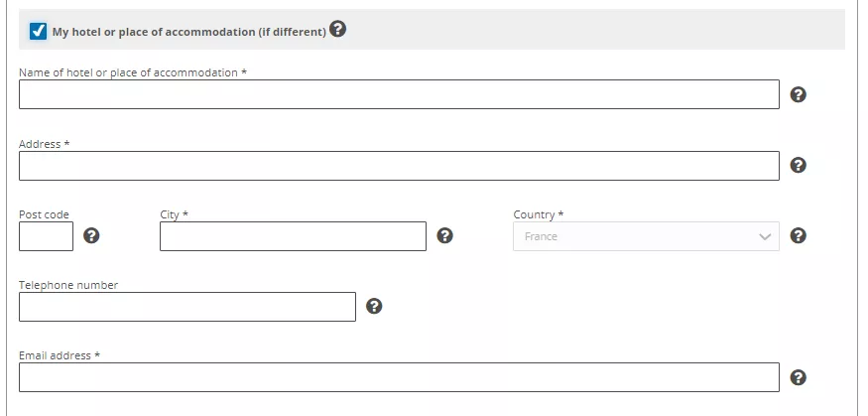This screenshot has height=416, width=868.
Task: Show help icon next to Address field
Action: coord(798,165)
